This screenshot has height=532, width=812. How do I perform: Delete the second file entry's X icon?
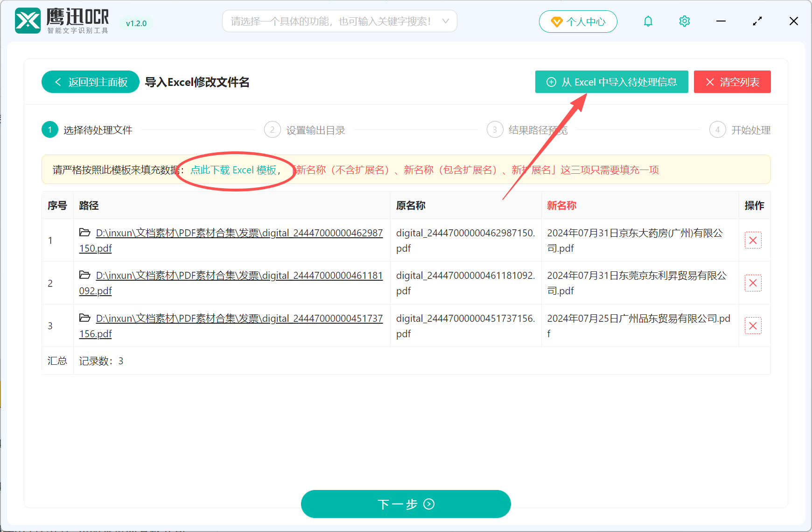click(x=753, y=283)
